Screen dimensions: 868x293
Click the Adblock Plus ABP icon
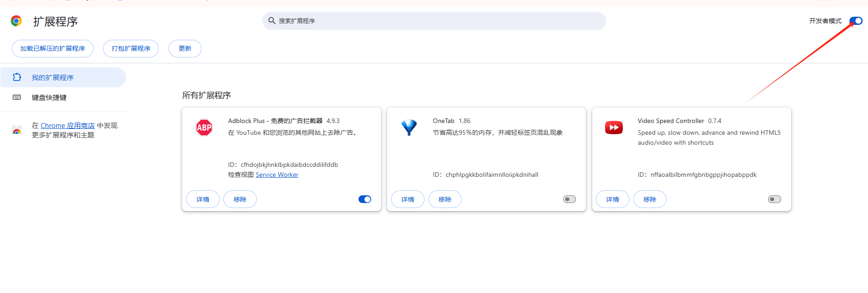pos(204,128)
